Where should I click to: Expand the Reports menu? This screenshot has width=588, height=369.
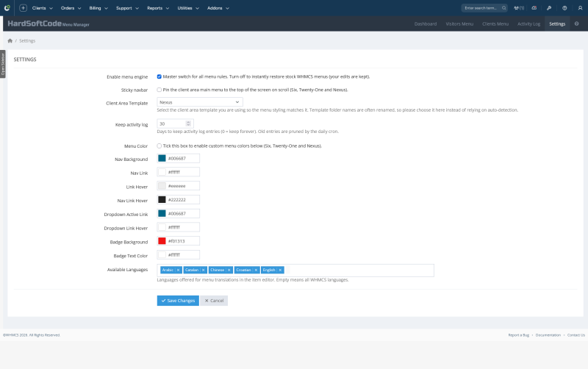(158, 8)
